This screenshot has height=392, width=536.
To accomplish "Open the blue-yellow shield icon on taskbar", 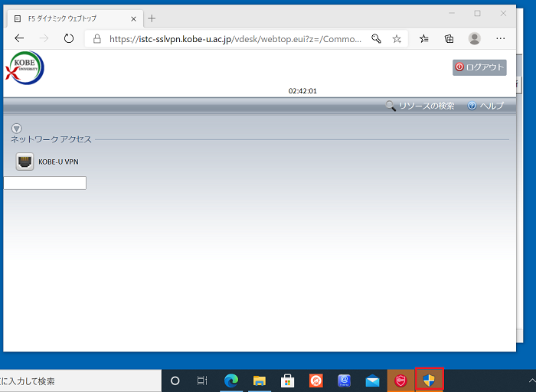I will click(430, 380).
